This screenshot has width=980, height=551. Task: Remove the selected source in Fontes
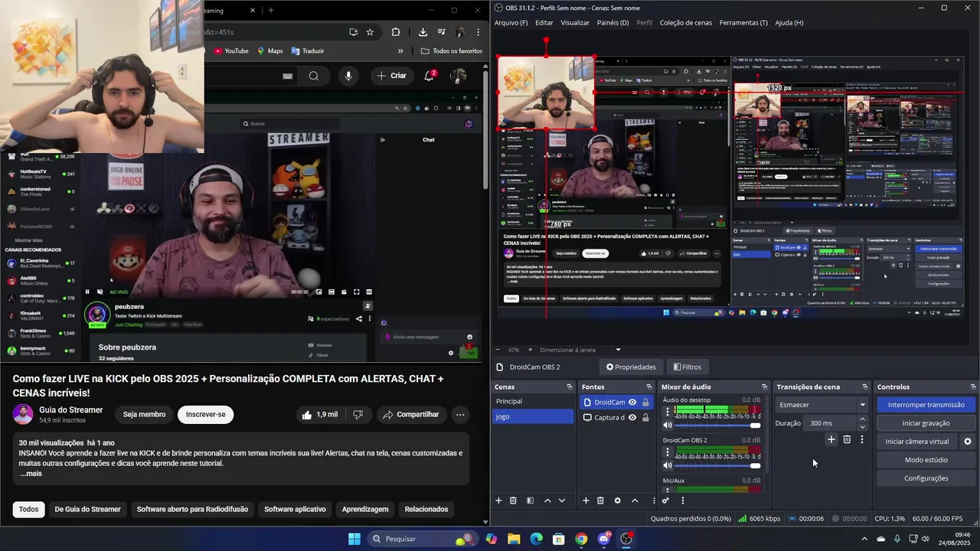[x=600, y=500]
